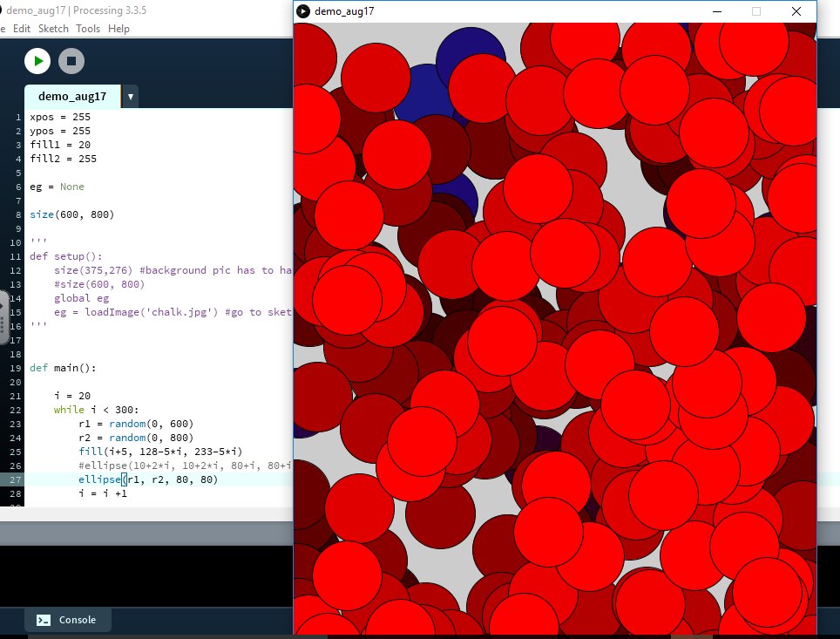Screen dimensions: 840x639
Task: Click the Console terminal icon
Action: point(44,620)
